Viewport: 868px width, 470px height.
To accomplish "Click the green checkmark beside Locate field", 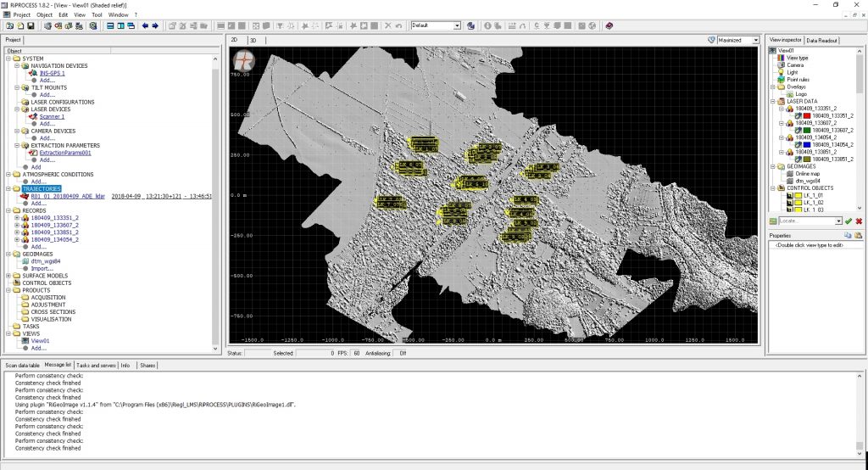I will 848,221.
